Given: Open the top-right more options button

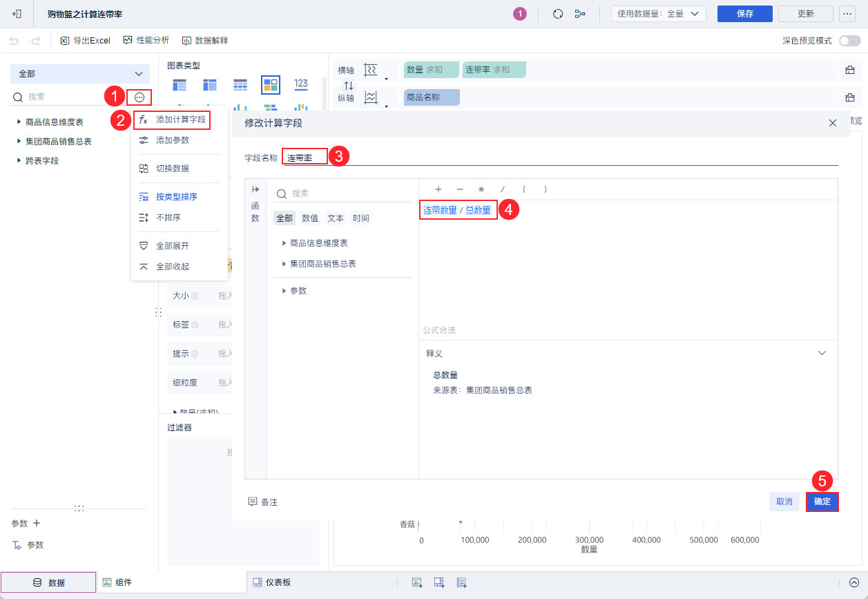Looking at the screenshot, I should [847, 14].
